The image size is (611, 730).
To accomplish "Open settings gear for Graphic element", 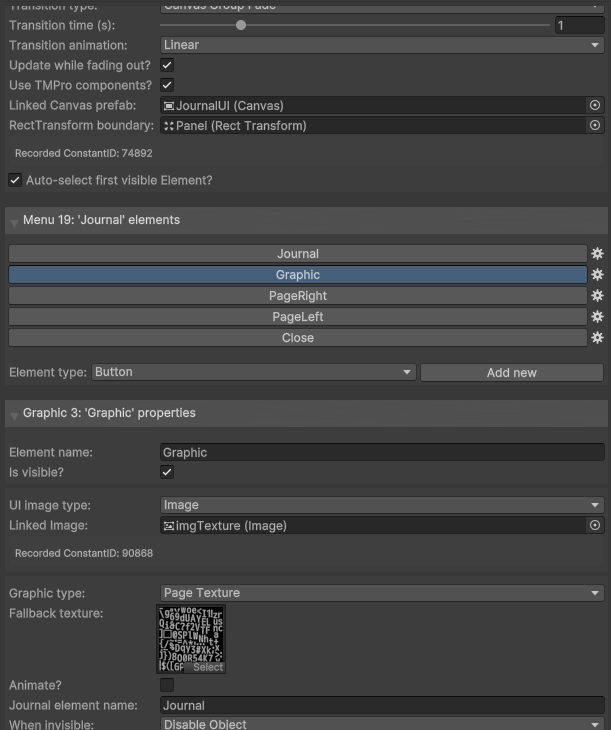I will pos(597,275).
